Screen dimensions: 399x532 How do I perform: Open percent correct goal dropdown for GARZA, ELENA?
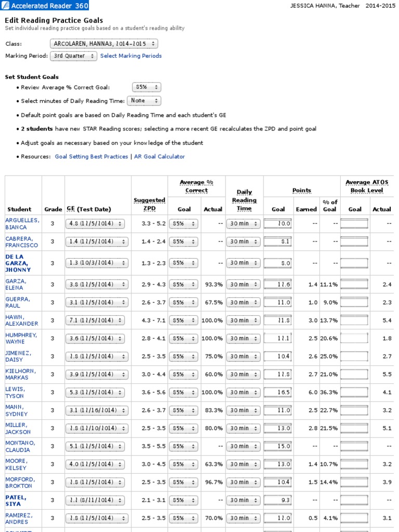point(183,284)
